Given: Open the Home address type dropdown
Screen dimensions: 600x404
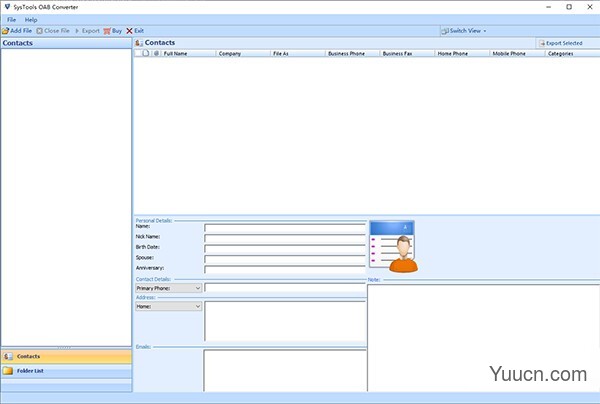Looking at the screenshot, I should 168,306.
